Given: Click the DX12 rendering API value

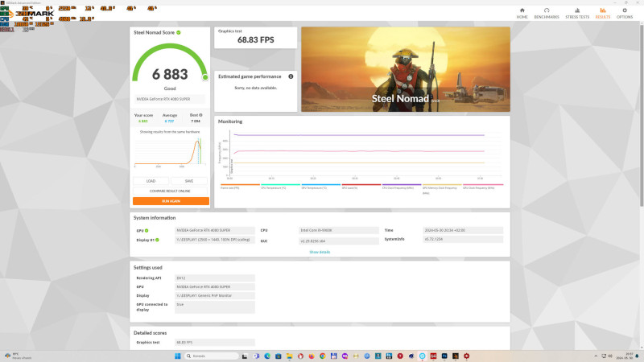Looking at the screenshot, I should tap(215, 278).
